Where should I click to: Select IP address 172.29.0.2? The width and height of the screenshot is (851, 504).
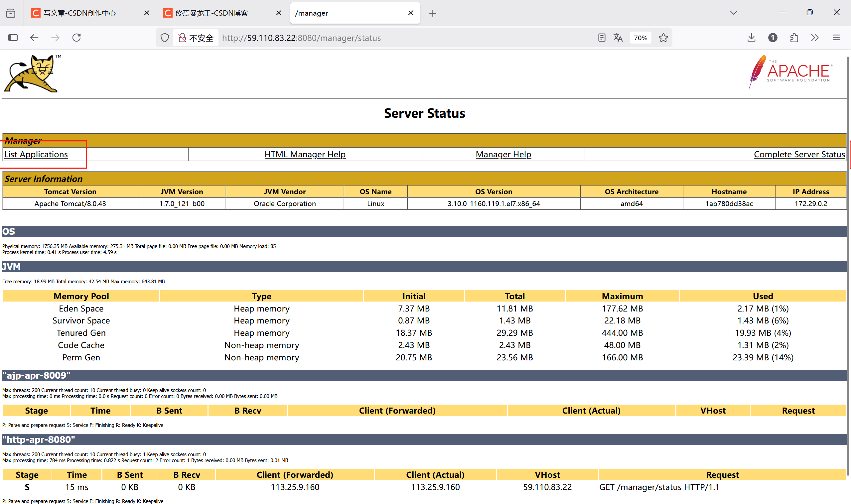coord(810,203)
